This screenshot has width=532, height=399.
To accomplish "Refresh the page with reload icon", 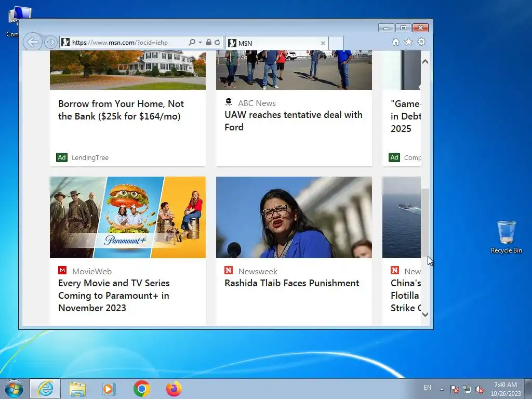I will coord(217,42).
